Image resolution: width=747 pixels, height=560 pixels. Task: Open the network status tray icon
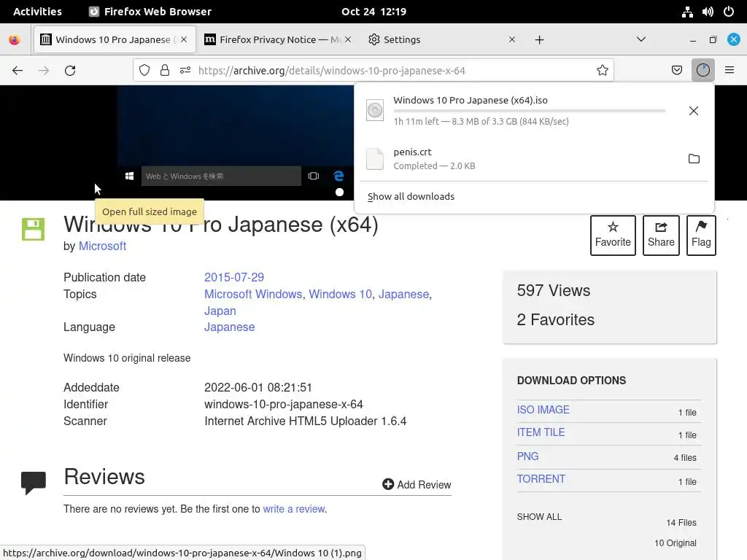tap(687, 12)
